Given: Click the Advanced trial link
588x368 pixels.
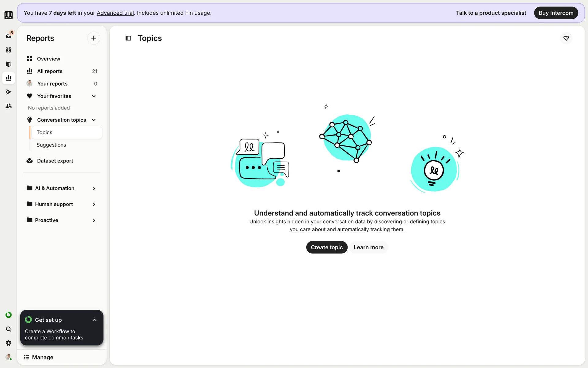Looking at the screenshot, I should coord(115,13).
